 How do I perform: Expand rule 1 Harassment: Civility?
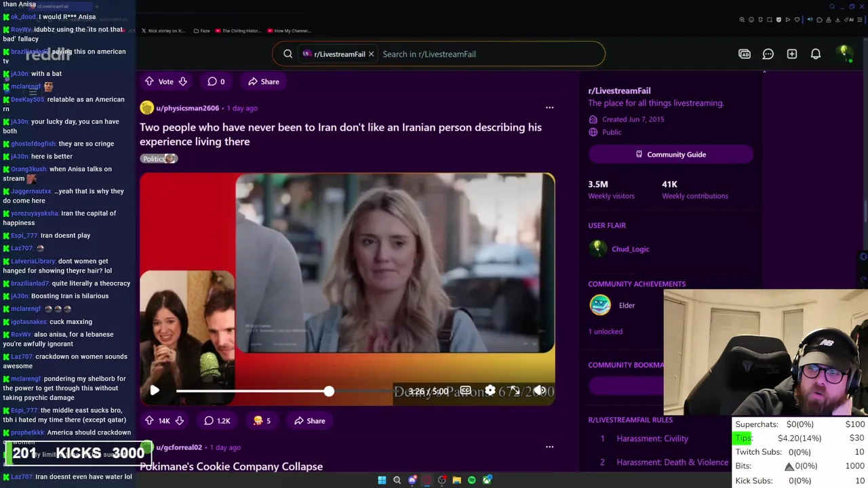(x=652, y=439)
